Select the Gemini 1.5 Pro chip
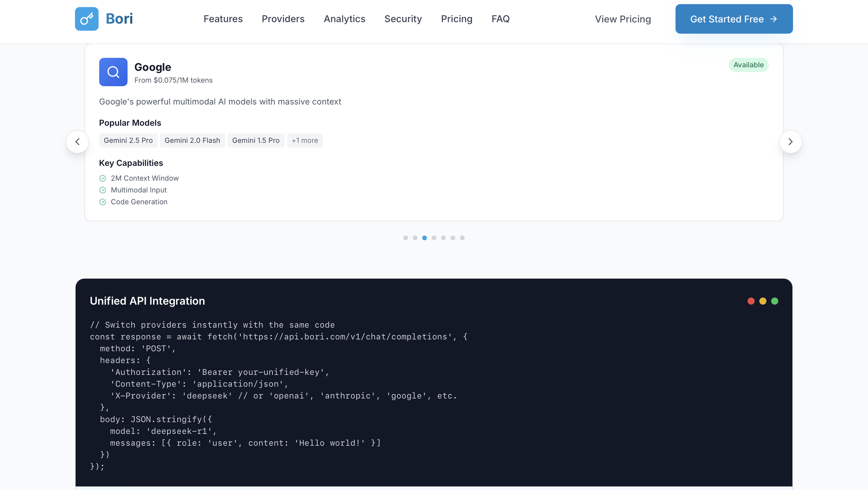This screenshot has height=490, width=868. (256, 141)
